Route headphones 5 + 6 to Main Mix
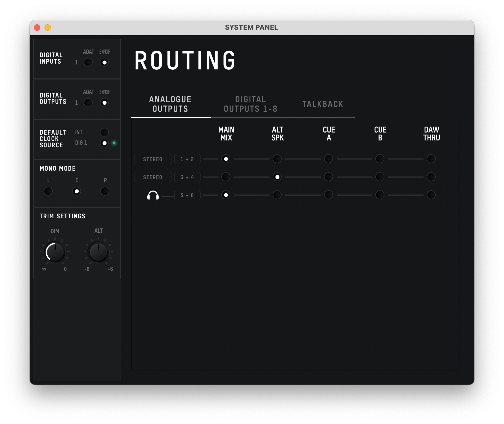The height and width of the screenshot is (424, 504). 226,195
